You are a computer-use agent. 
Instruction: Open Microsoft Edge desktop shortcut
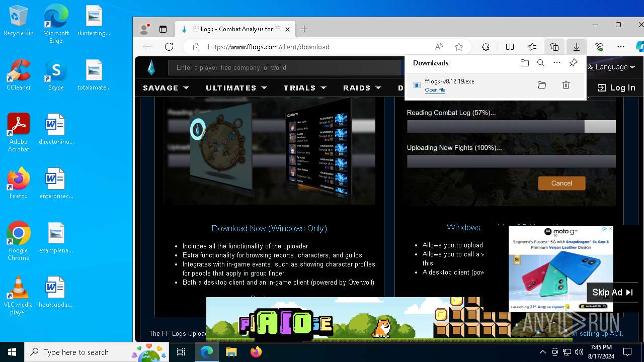56,24
